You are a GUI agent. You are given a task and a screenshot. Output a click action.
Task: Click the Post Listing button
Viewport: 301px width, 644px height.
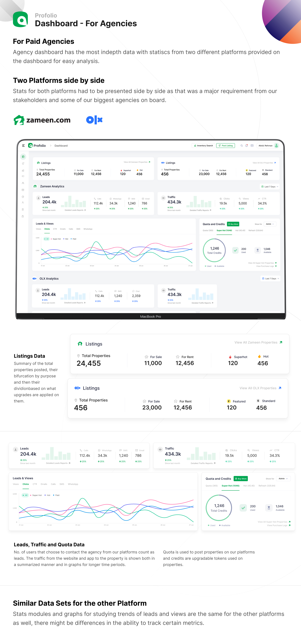click(x=225, y=145)
